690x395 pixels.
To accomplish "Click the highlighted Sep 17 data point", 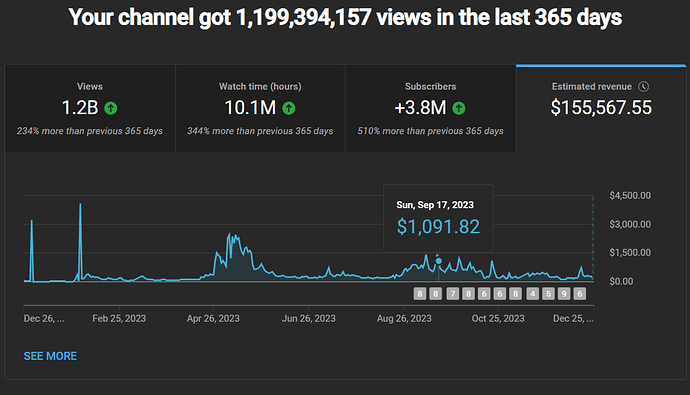I will [438, 261].
